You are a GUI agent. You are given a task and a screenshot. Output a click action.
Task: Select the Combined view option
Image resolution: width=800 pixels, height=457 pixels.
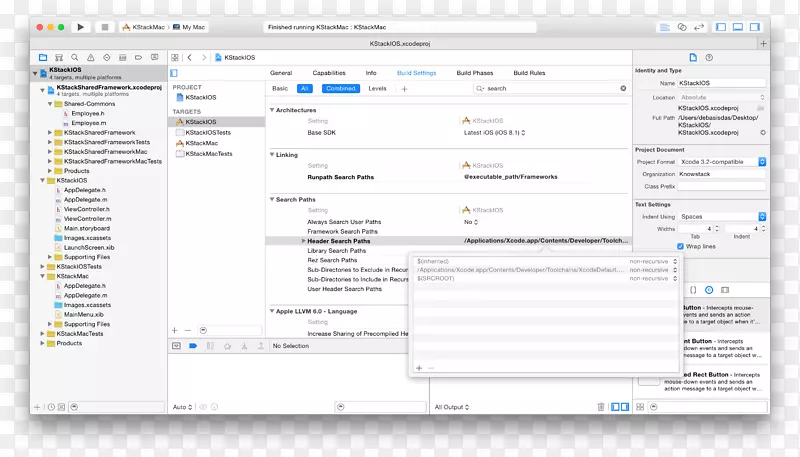340,88
